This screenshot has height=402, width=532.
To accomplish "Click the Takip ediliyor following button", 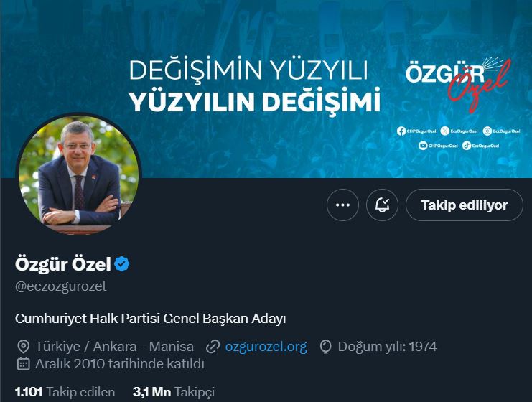I will tap(464, 205).
